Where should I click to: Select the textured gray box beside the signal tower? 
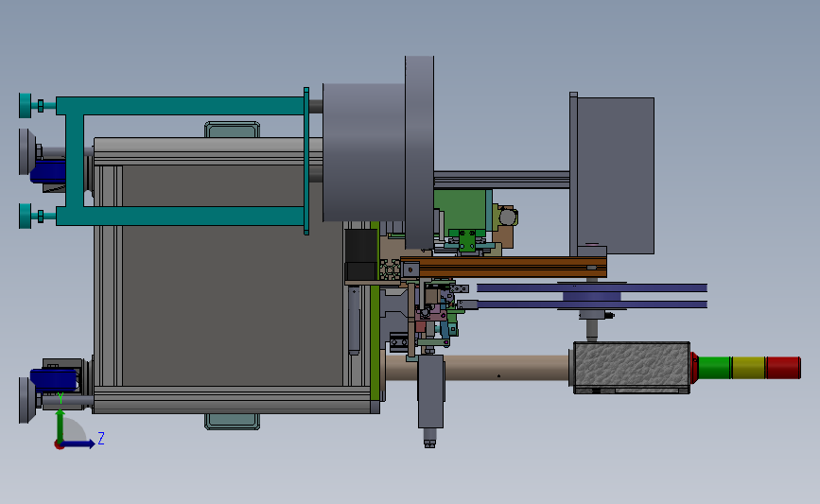pos(632,368)
